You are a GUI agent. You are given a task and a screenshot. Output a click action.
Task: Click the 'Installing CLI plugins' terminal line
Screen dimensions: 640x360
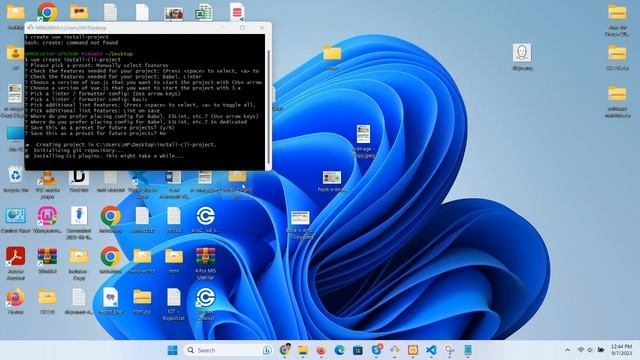point(104,156)
